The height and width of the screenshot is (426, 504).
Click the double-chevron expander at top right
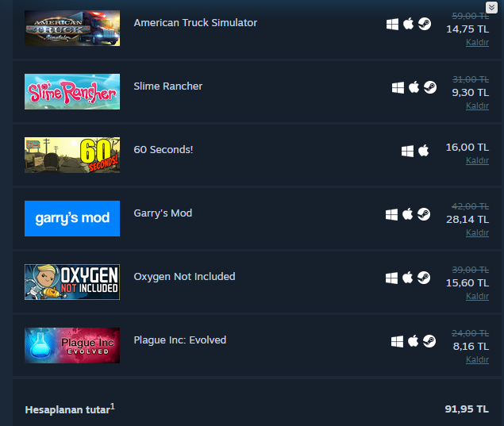pos(491,7)
